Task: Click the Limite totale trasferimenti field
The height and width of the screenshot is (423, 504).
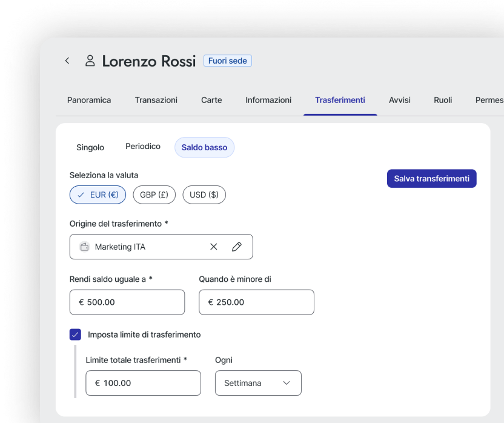Action: tap(143, 383)
